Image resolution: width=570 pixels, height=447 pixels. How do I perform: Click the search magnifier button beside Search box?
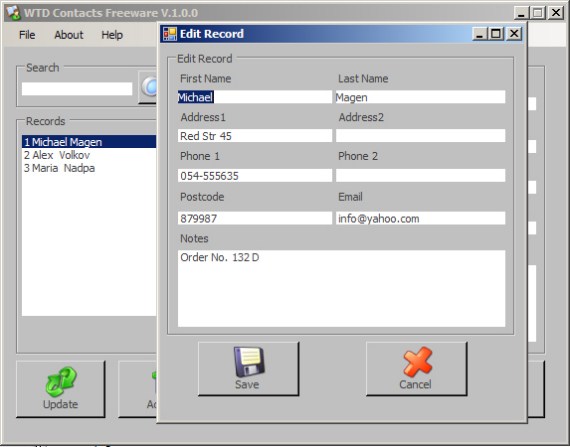click(x=148, y=87)
